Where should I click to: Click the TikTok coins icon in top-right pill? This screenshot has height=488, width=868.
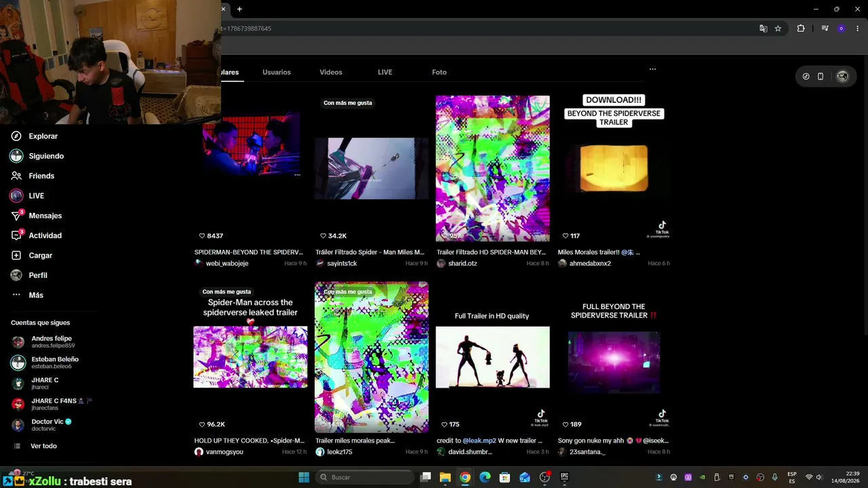point(806,77)
